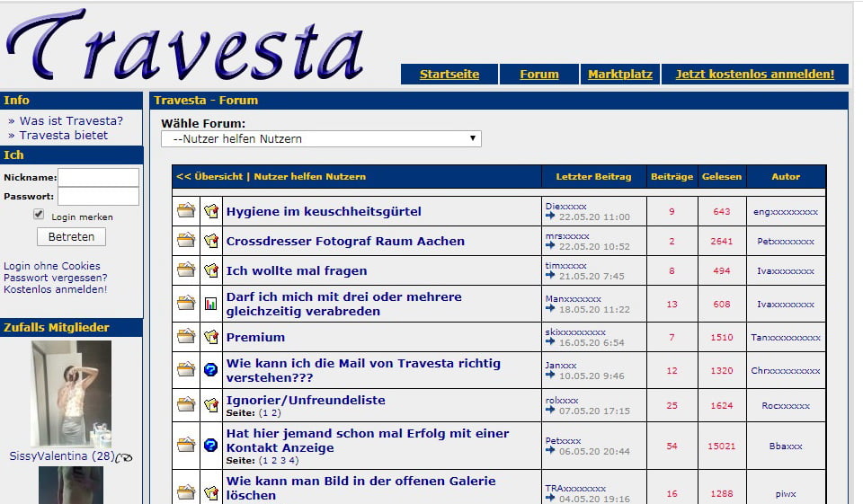Click the note icon beside the Premium thread
Image resolution: width=863 pixels, height=504 pixels.
pos(211,337)
